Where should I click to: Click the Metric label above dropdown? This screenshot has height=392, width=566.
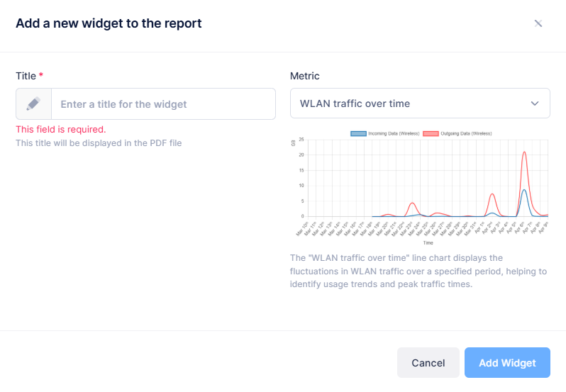click(305, 76)
